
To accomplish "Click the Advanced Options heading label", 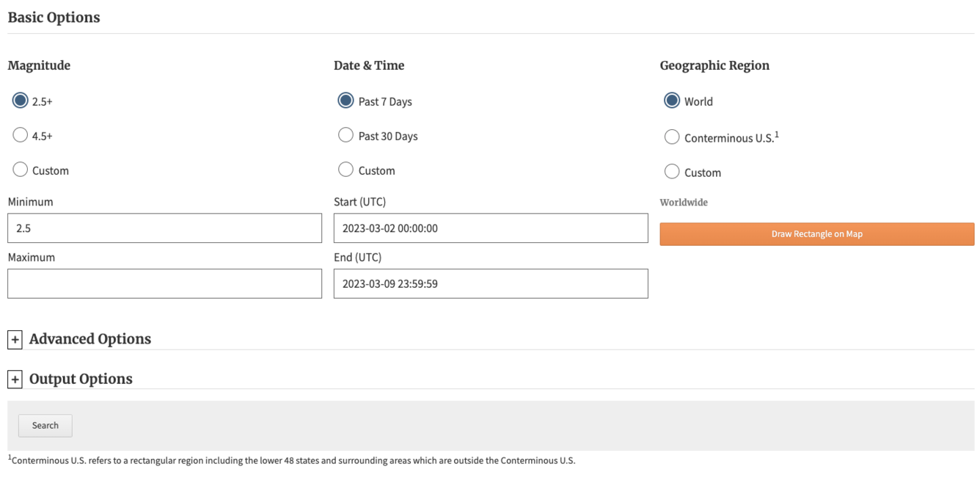I will (x=89, y=338).
